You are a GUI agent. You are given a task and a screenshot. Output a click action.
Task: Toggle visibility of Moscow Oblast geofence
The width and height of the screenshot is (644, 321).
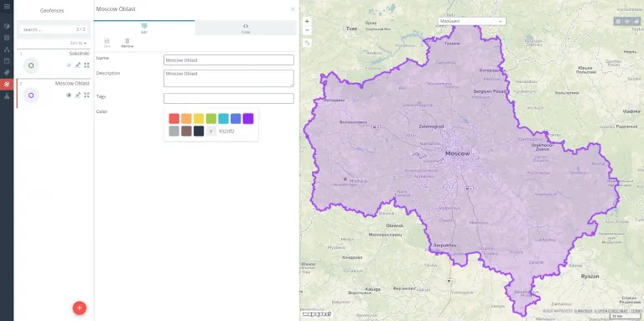[x=69, y=95]
